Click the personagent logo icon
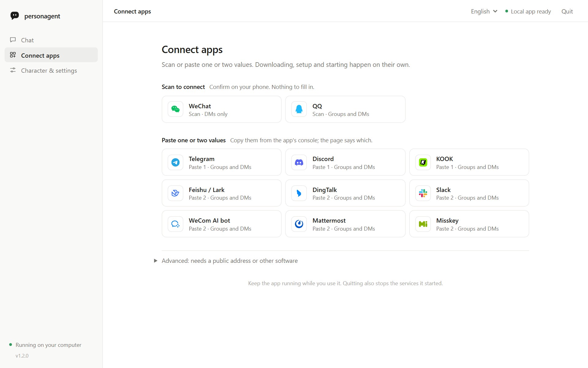This screenshot has height=368, width=588. (x=15, y=16)
